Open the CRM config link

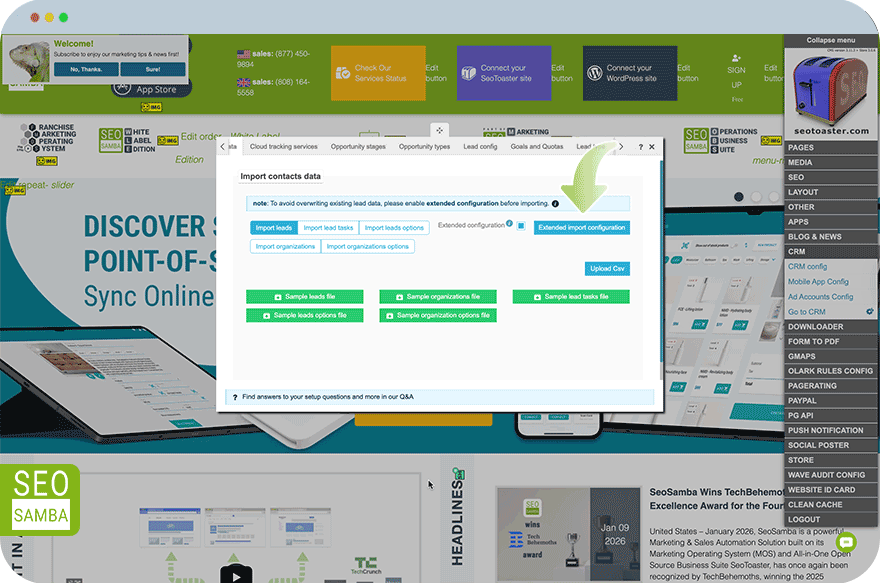pyautogui.click(x=807, y=267)
